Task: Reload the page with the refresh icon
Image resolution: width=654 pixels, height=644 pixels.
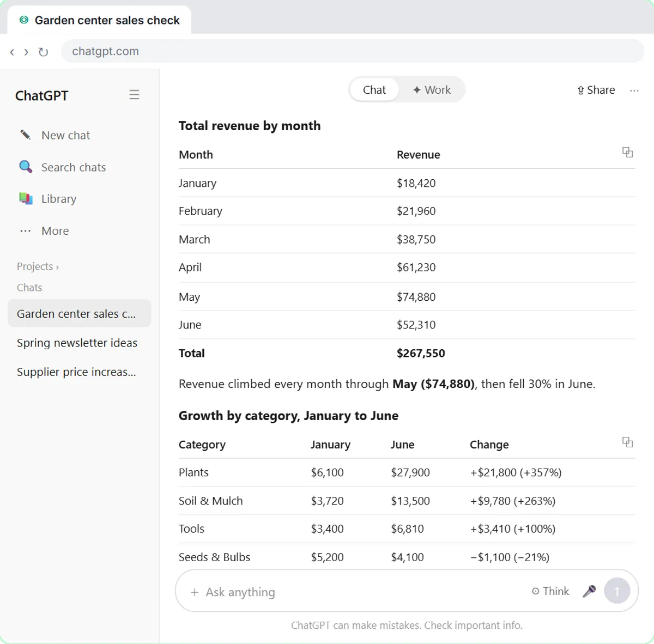Action: coord(44,52)
